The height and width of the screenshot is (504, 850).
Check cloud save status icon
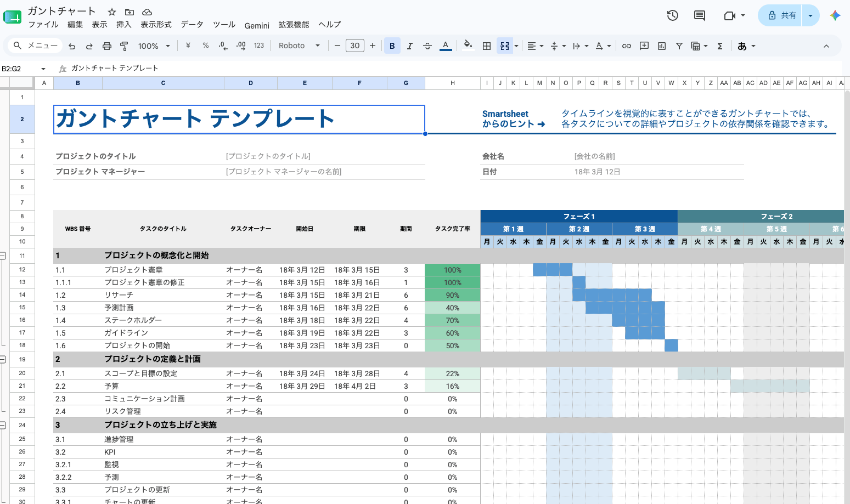[x=147, y=12]
